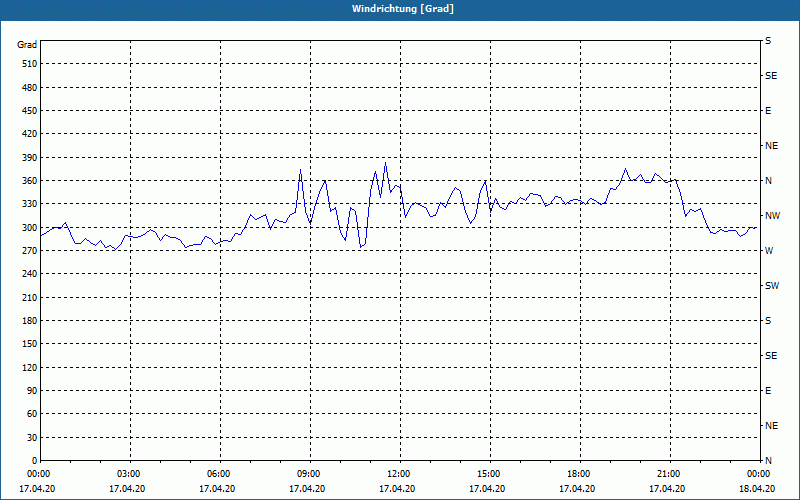Click the y-axis value 330

pyautogui.click(x=30, y=204)
